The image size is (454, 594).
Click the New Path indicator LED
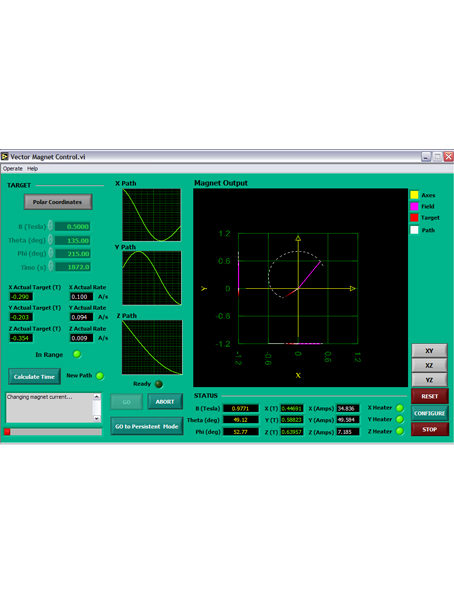[x=100, y=376]
